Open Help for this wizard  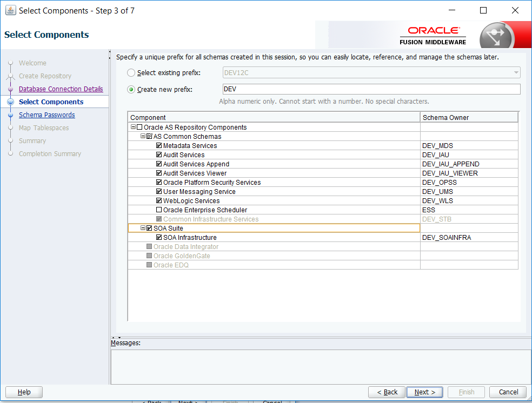[x=24, y=392]
